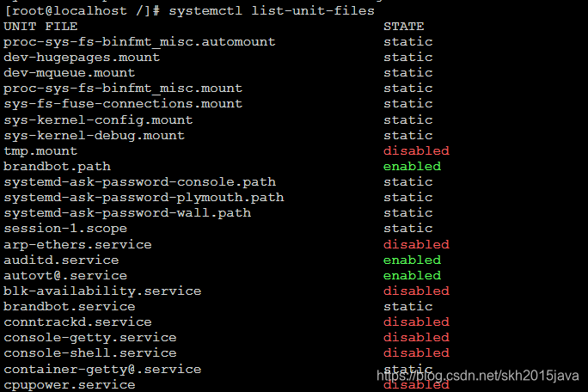Select sys-fs-fuse-connections.mount unit

point(123,104)
